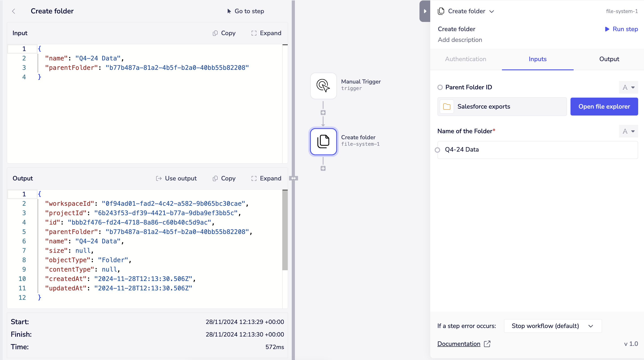Open the Documentation link

click(458, 344)
